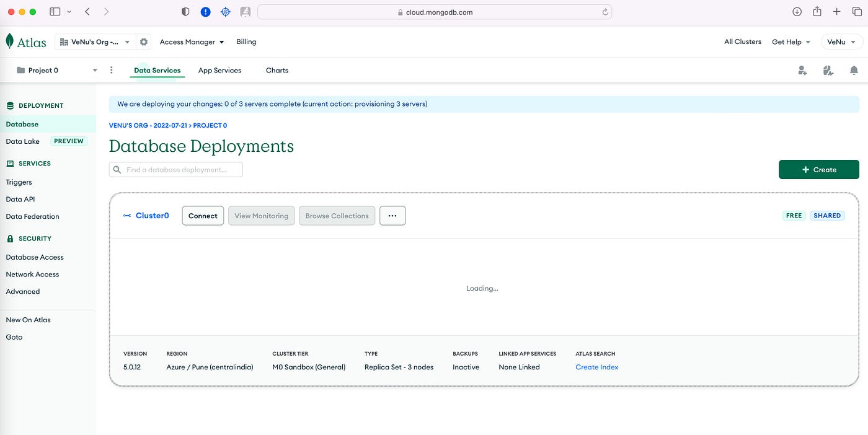Go forward with Safari forward arrow
The height and width of the screenshot is (435, 868).
click(x=106, y=12)
